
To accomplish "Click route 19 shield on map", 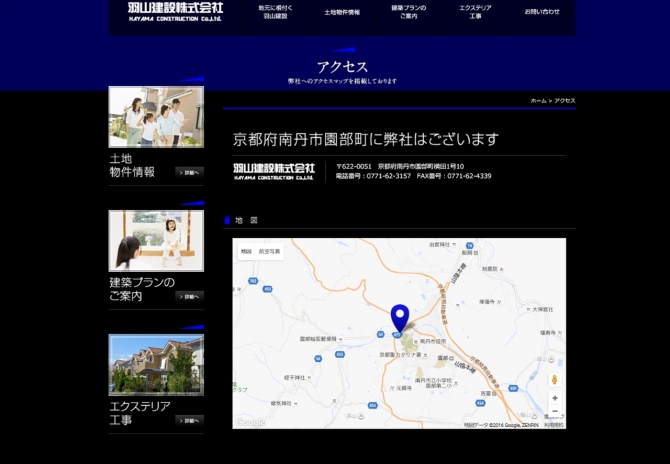I will pyautogui.click(x=470, y=245).
